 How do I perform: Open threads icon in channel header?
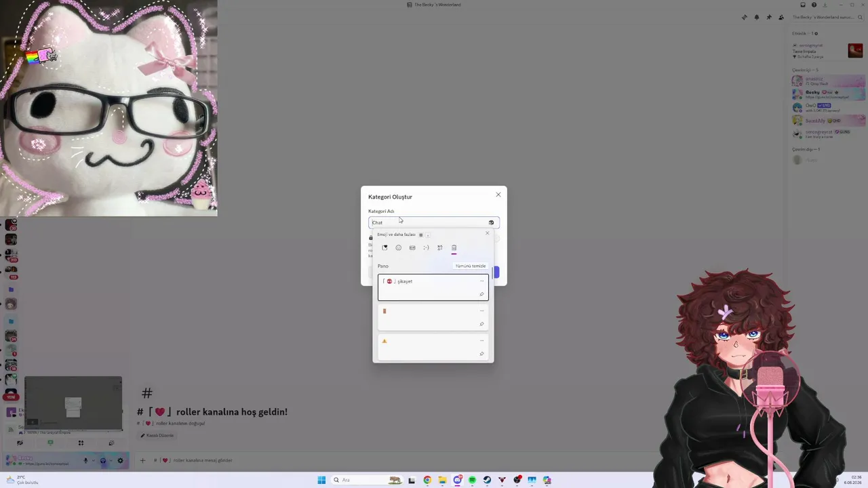744,17
